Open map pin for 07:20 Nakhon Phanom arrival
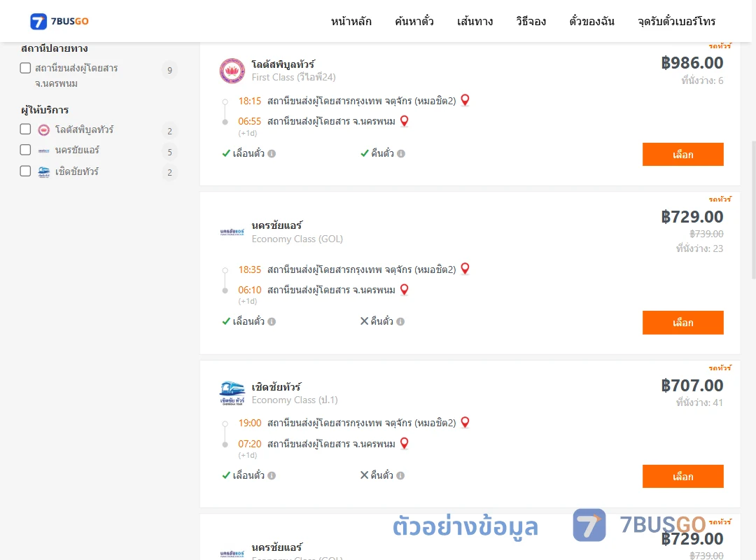This screenshot has height=560, width=756. tap(404, 443)
